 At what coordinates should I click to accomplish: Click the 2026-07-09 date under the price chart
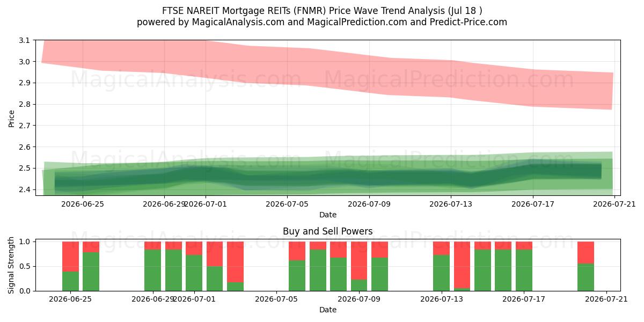pyautogui.click(x=370, y=204)
